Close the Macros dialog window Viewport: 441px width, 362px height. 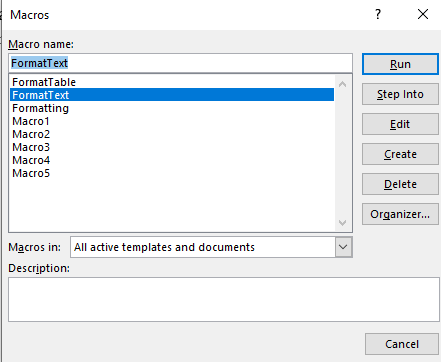(423, 14)
